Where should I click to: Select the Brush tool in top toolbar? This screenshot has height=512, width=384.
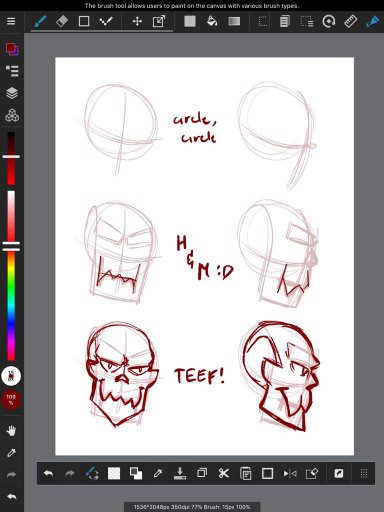point(40,22)
